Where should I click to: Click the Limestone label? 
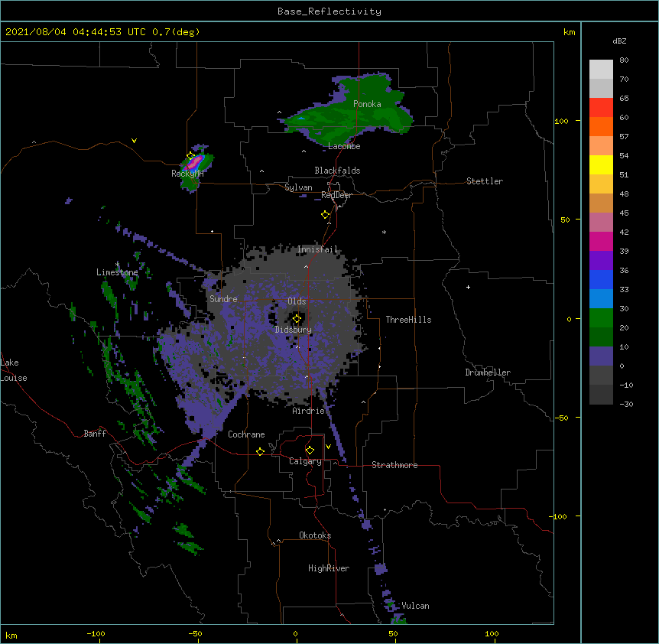tap(117, 272)
